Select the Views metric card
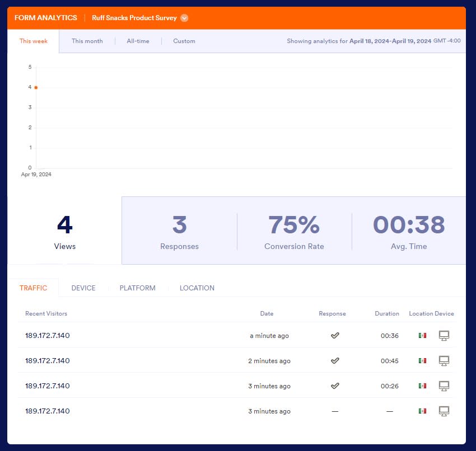Screen dimensions: 476x451 pos(64,231)
